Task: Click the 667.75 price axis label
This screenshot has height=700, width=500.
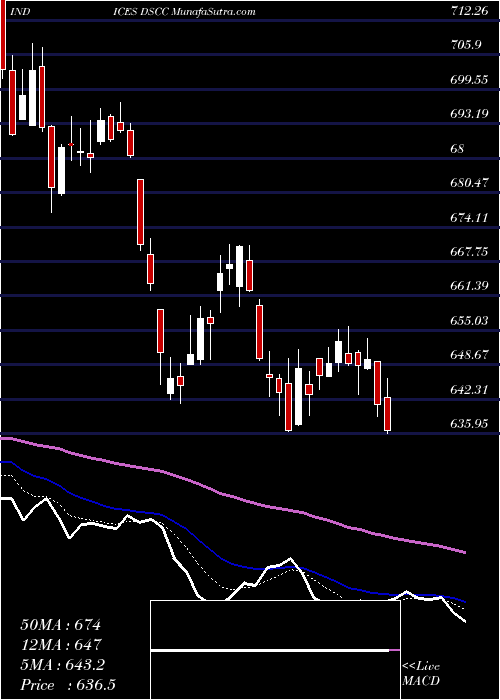Action: (468, 252)
